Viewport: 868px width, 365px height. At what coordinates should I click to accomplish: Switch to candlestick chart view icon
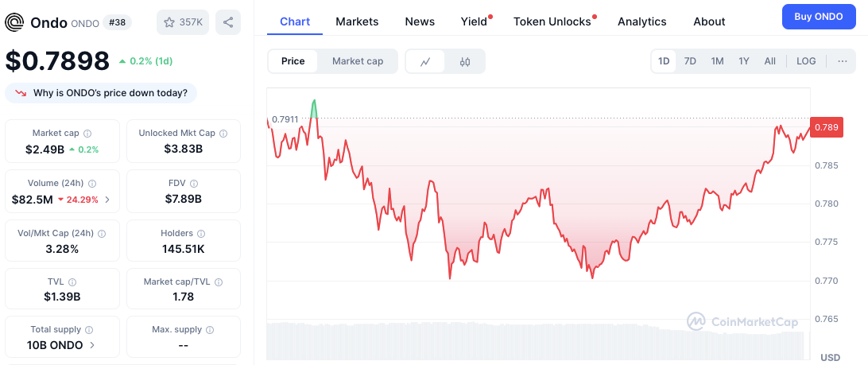point(465,61)
